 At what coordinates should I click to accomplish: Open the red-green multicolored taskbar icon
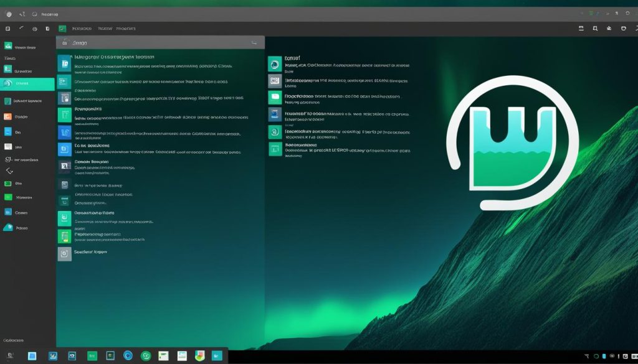pos(200,356)
